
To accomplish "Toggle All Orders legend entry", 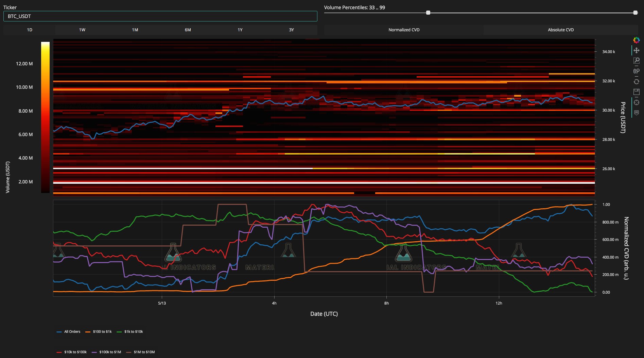I will pyautogui.click(x=68, y=331).
